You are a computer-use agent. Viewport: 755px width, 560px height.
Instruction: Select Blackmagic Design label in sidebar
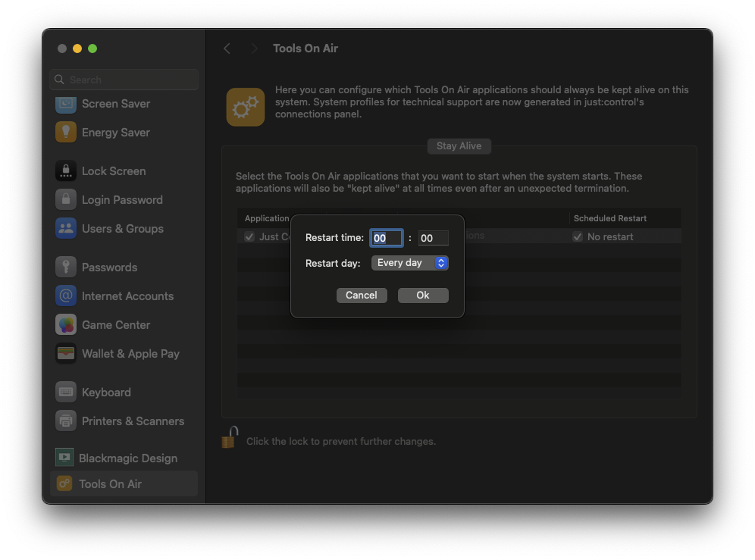(x=128, y=458)
